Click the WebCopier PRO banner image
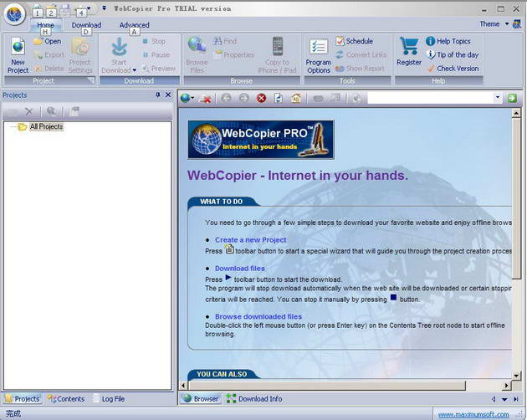This screenshot has width=527, height=420. coord(261,140)
